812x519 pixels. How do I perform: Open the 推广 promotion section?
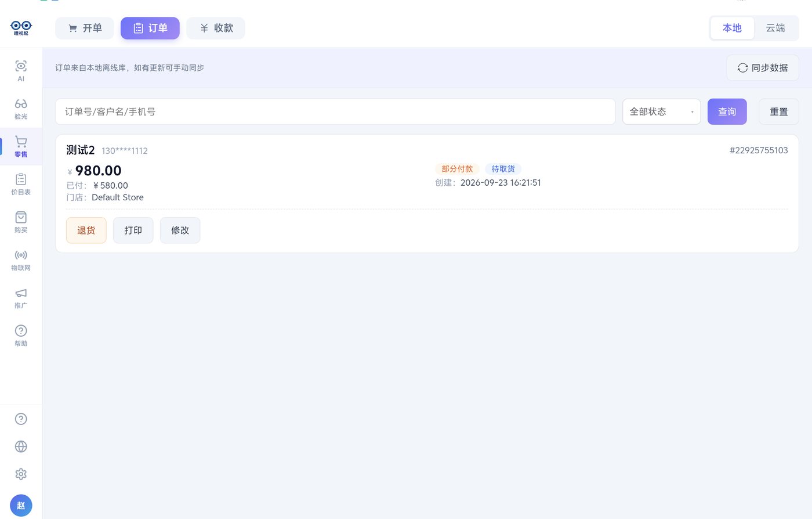(21, 298)
